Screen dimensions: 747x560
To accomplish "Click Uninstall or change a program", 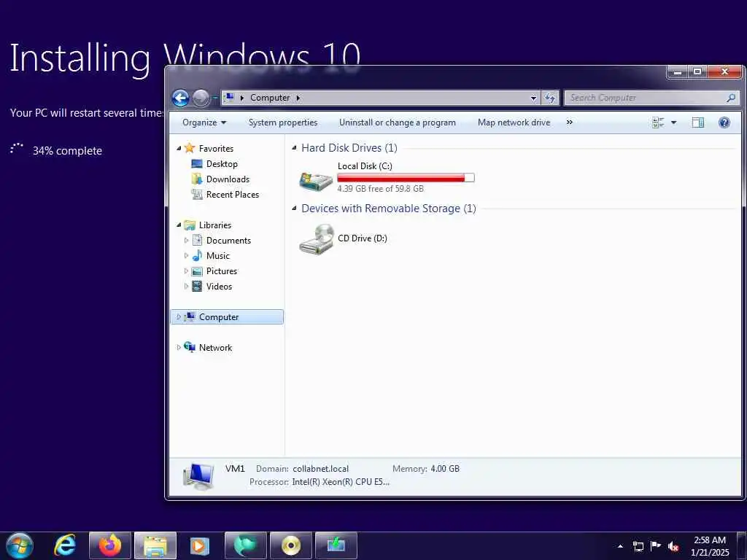I will [x=398, y=122].
